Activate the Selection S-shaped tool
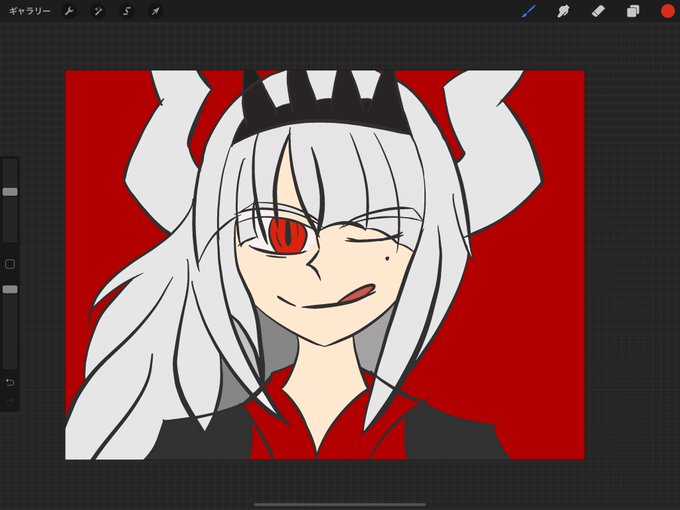This screenshot has height=510, width=680. point(126,11)
